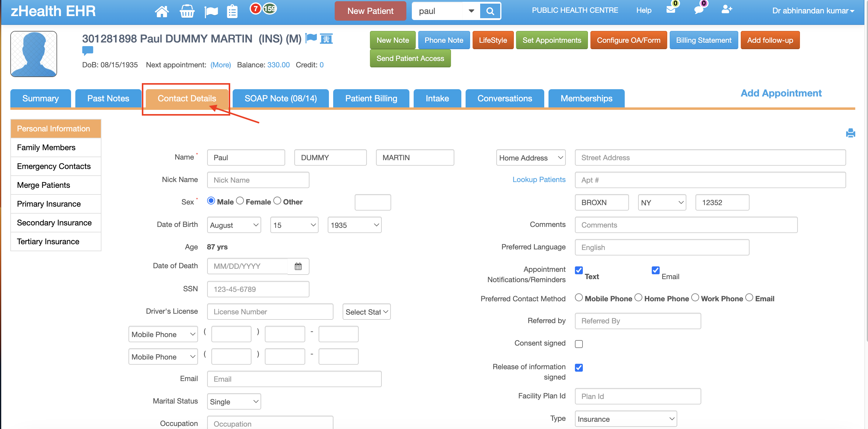This screenshot has width=868, height=429.
Task: Click the (More) appointment link
Action: point(220,65)
